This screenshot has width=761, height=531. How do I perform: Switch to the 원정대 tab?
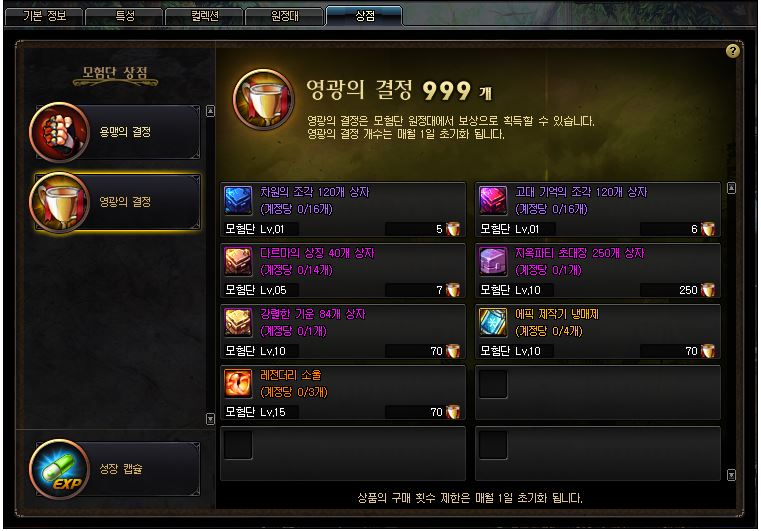click(x=284, y=16)
